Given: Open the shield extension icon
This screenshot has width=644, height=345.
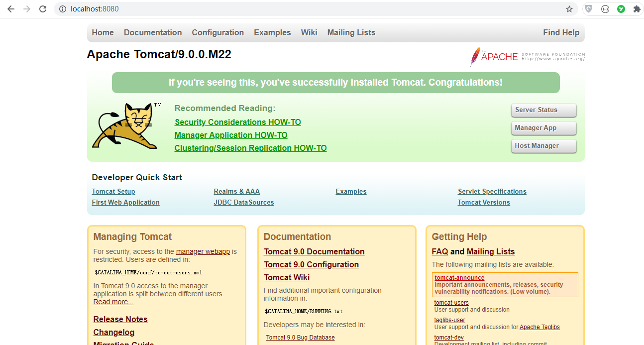Looking at the screenshot, I should pyautogui.click(x=589, y=9).
